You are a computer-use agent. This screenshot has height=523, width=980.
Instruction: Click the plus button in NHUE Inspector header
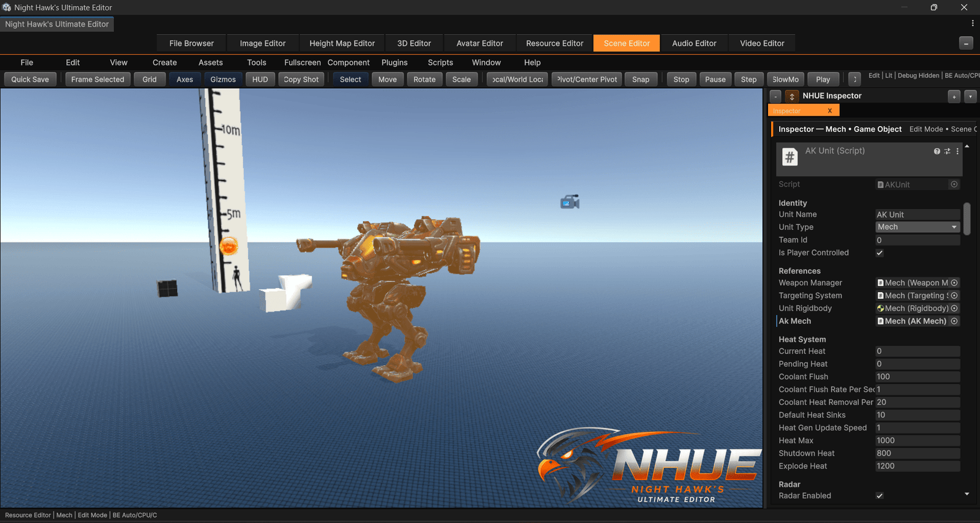(x=954, y=97)
